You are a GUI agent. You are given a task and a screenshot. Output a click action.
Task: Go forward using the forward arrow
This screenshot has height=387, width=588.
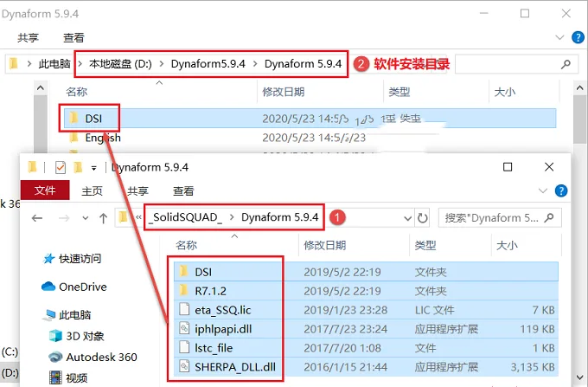[x=64, y=217]
